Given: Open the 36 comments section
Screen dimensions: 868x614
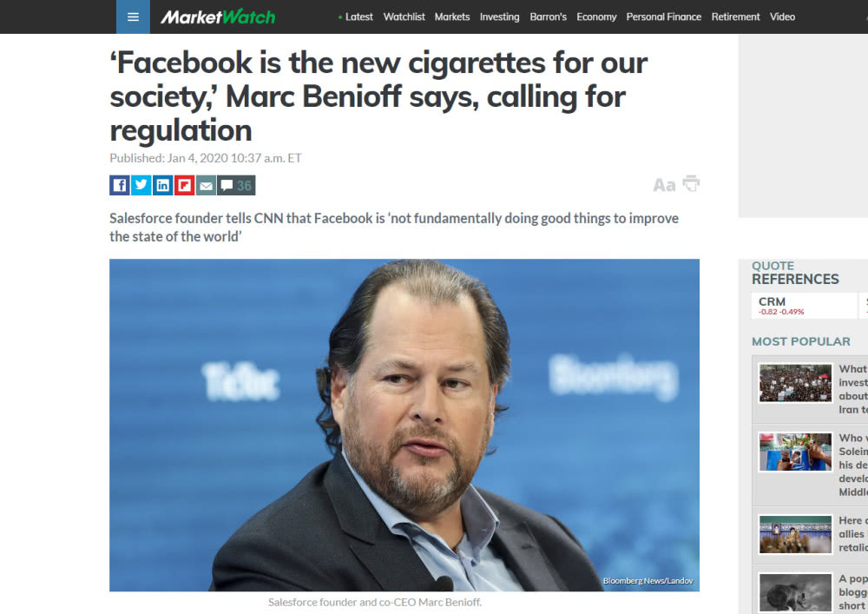Looking at the screenshot, I should pyautogui.click(x=236, y=185).
